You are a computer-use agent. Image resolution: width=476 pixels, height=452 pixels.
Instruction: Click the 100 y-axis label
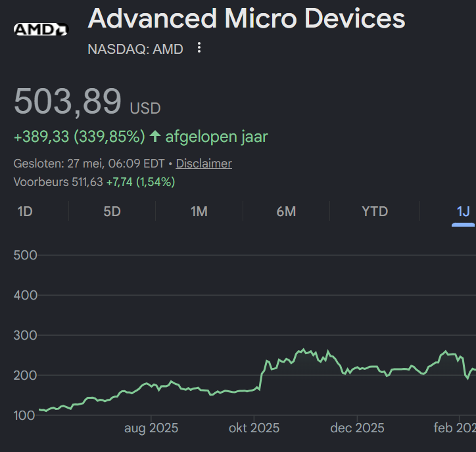(x=24, y=415)
